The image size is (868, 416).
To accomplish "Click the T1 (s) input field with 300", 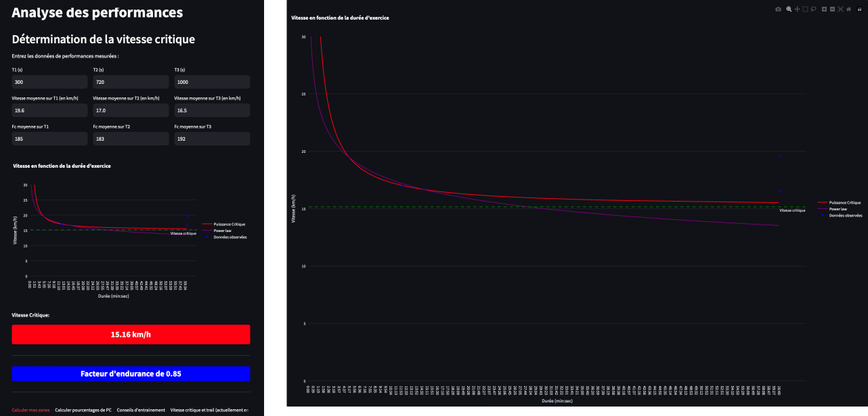I will 49,82.
